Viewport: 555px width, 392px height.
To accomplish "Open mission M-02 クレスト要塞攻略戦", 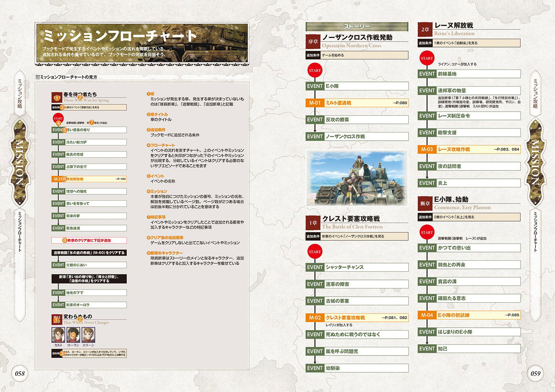I will pyautogui.click(x=357, y=318).
